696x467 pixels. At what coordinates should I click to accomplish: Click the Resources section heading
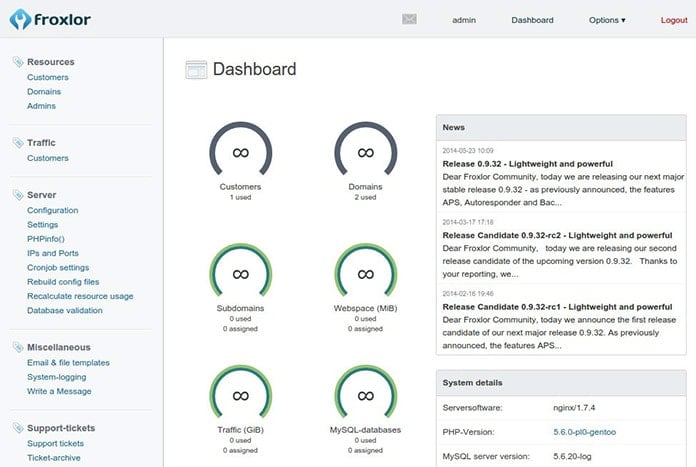tap(51, 62)
